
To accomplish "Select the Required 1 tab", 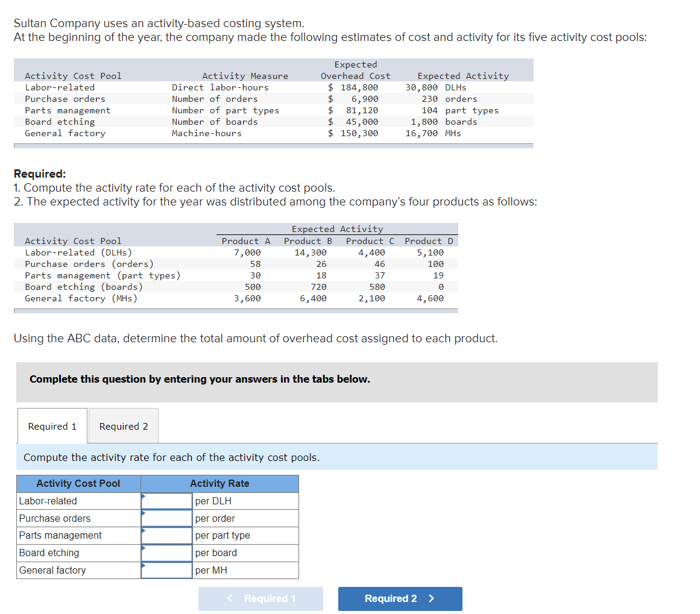I will tap(52, 425).
